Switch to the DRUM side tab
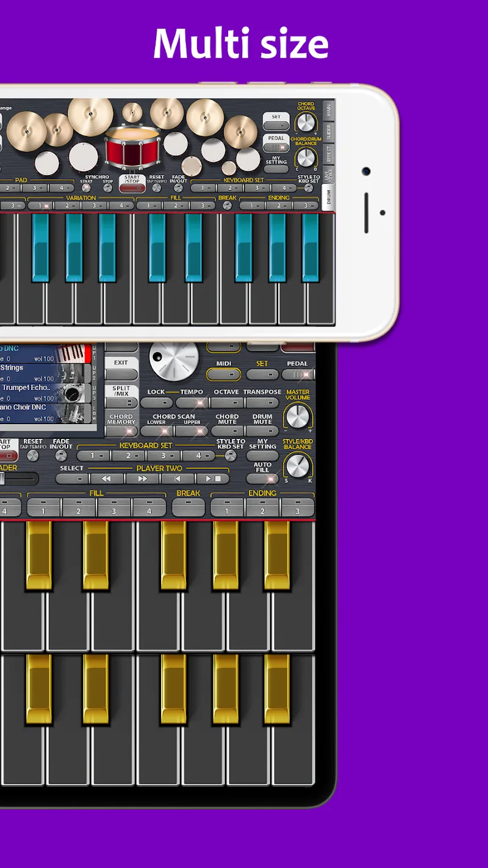This screenshot has width=488, height=868. [328, 197]
